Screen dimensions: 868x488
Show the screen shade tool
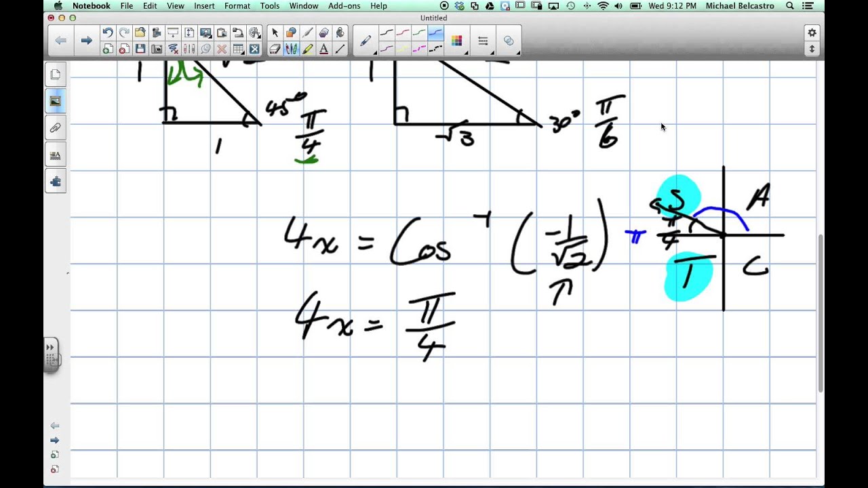click(x=172, y=33)
